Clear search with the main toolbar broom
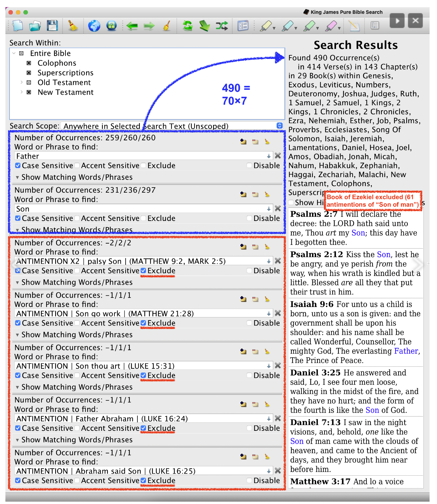This screenshot has width=437, height=504. point(73,26)
